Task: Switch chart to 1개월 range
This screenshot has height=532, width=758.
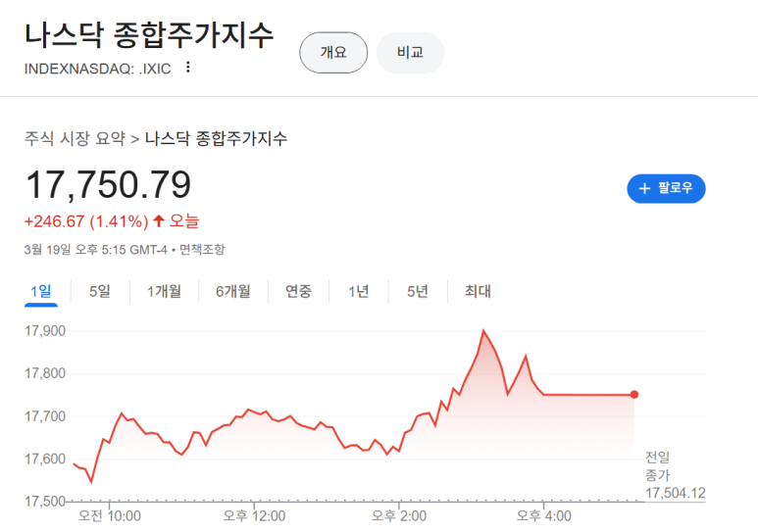Action: pyautogui.click(x=164, y=291)
